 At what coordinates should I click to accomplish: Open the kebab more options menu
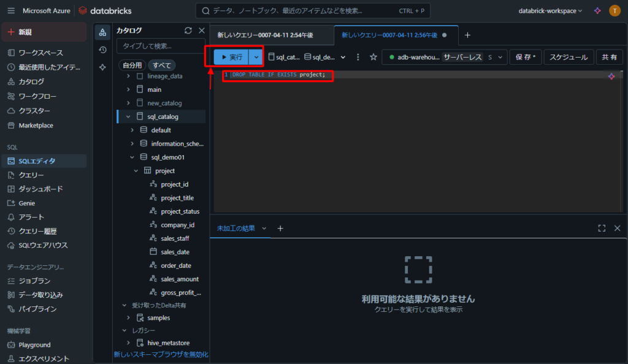358,57
